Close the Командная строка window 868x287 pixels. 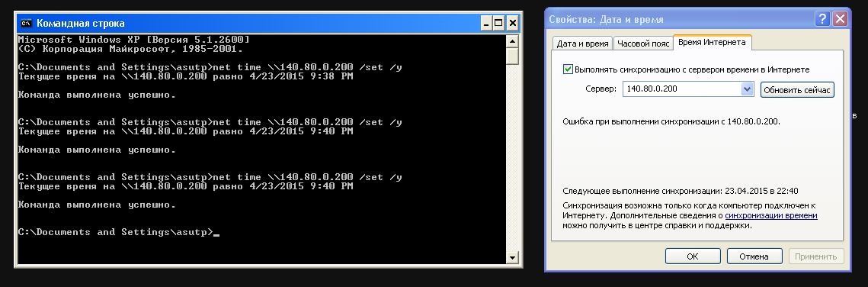(512, 23)
